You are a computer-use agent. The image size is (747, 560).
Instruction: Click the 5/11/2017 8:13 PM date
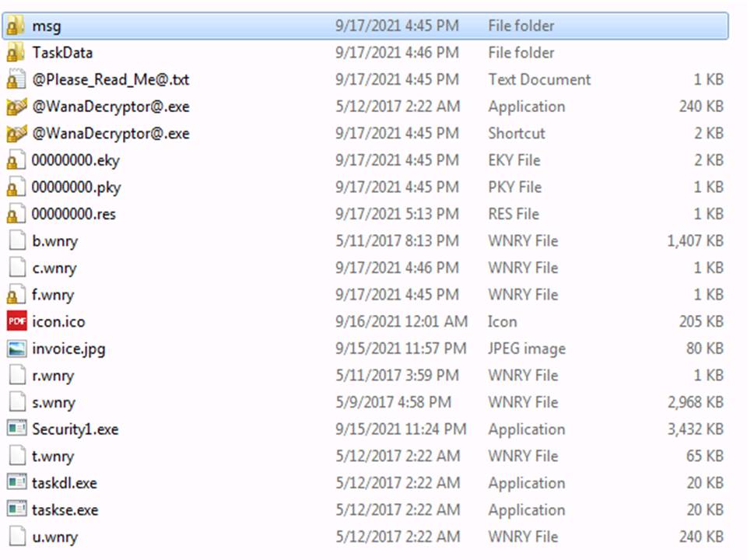coord(398,241)
